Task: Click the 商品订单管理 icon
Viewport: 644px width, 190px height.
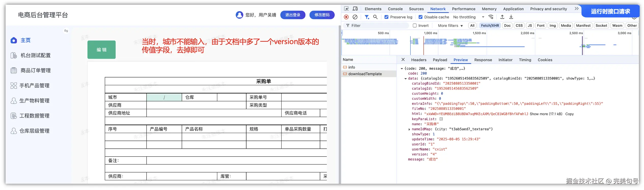Action: click(x=14, y=71)
